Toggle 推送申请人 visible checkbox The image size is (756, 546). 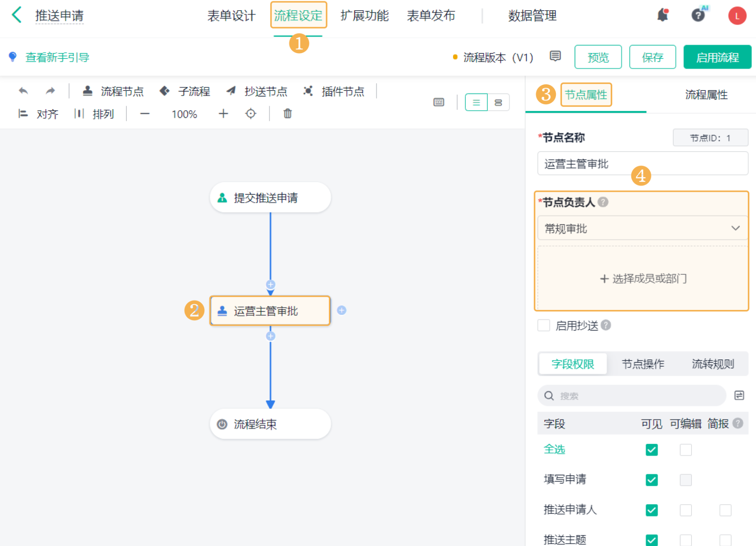651,510
